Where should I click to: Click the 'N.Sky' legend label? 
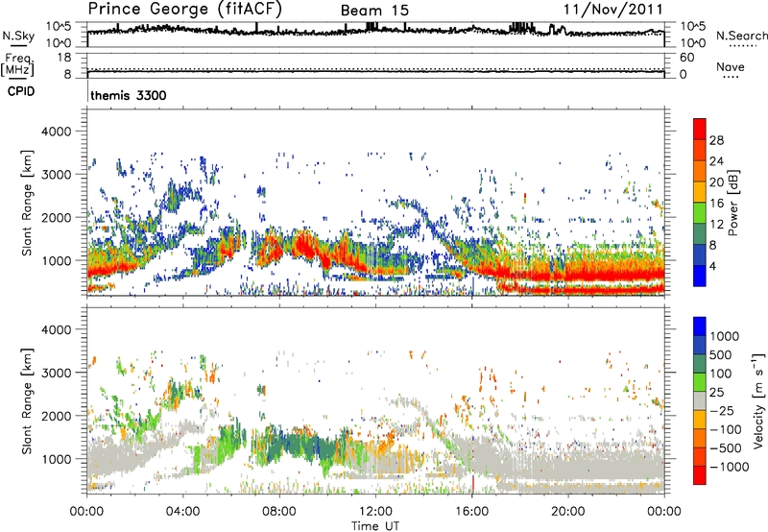18,36
